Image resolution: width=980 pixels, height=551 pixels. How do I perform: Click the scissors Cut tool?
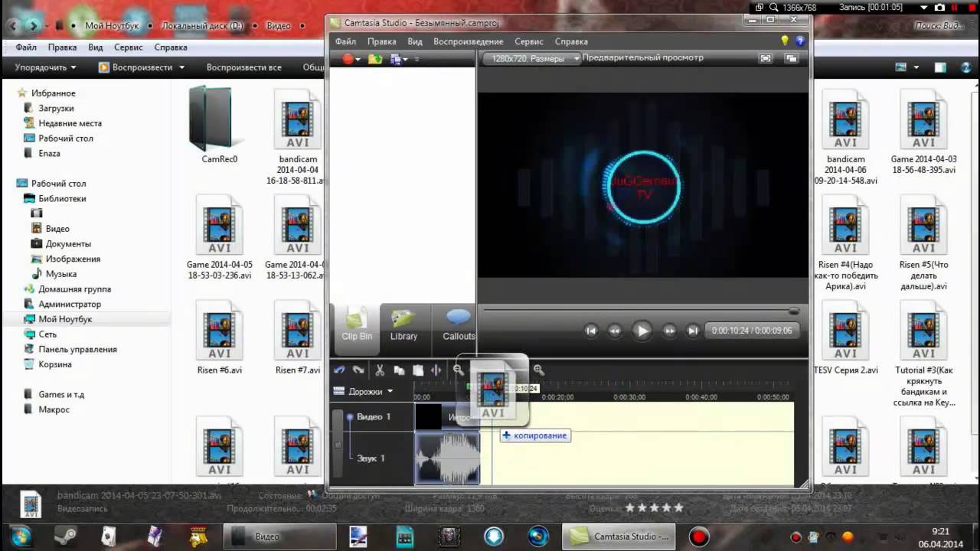(380, 370)
